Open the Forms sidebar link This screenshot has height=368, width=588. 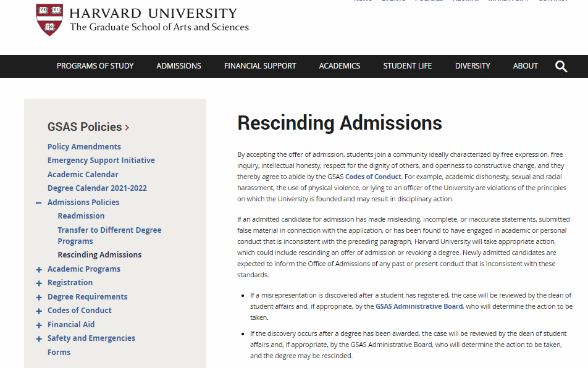(x=59, y=353)
